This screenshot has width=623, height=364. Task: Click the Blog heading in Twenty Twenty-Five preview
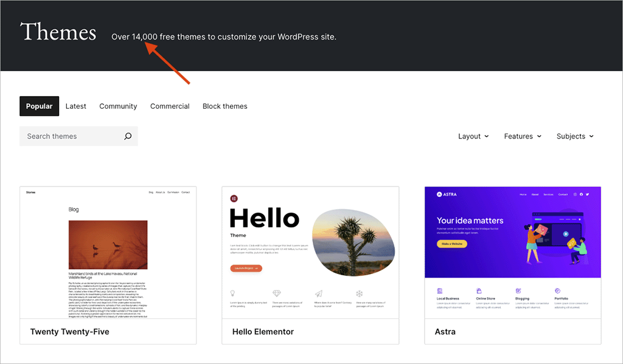click(74, 209)
